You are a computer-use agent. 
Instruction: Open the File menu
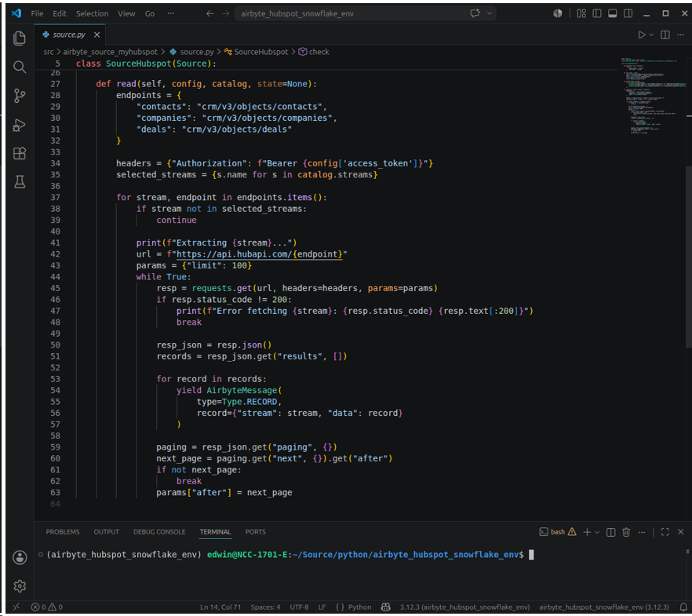(x=37, y=13)
